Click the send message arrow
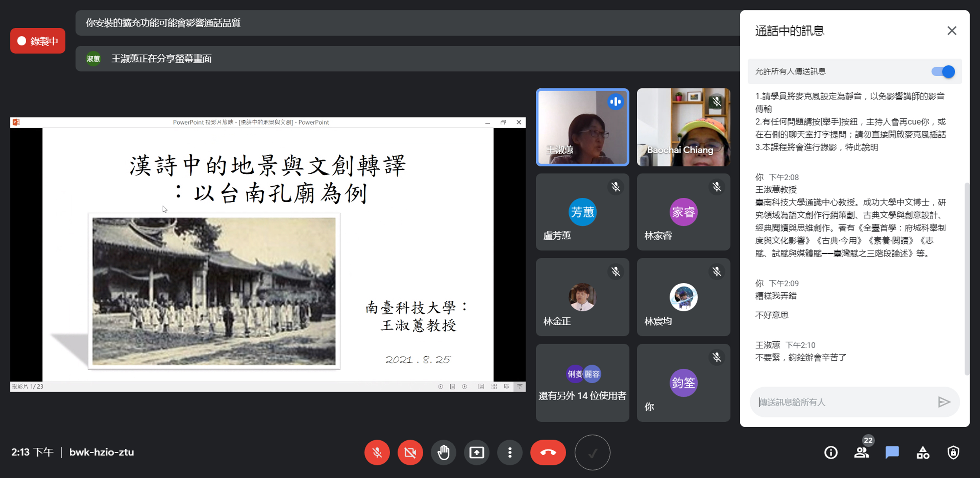Viewport: 980px width, 478px height. point(944,402)
